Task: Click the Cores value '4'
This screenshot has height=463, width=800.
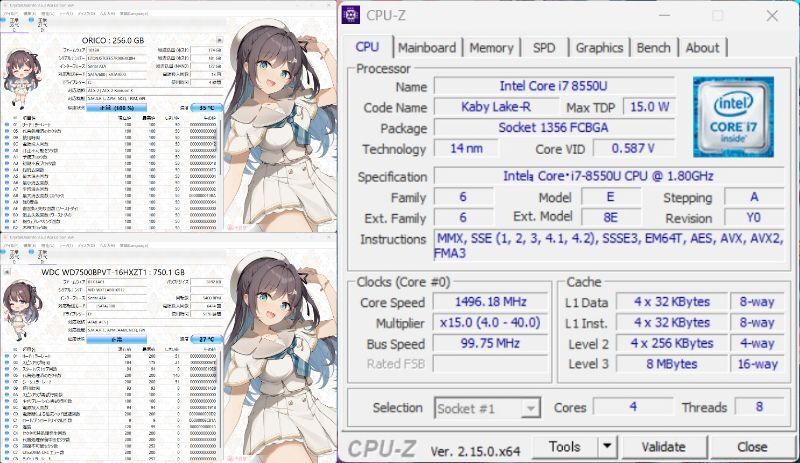Action: [633, 407]
